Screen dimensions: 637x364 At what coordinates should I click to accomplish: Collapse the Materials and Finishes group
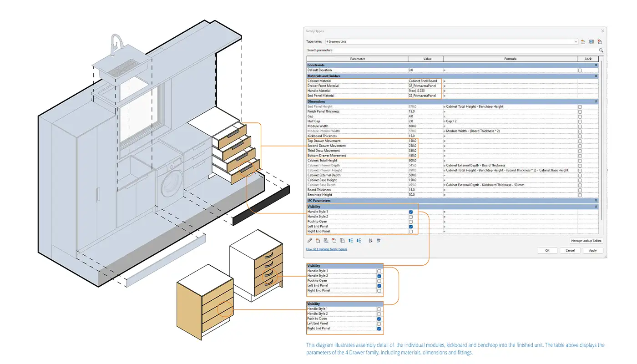pyautogui.click(x=596, y=76)
